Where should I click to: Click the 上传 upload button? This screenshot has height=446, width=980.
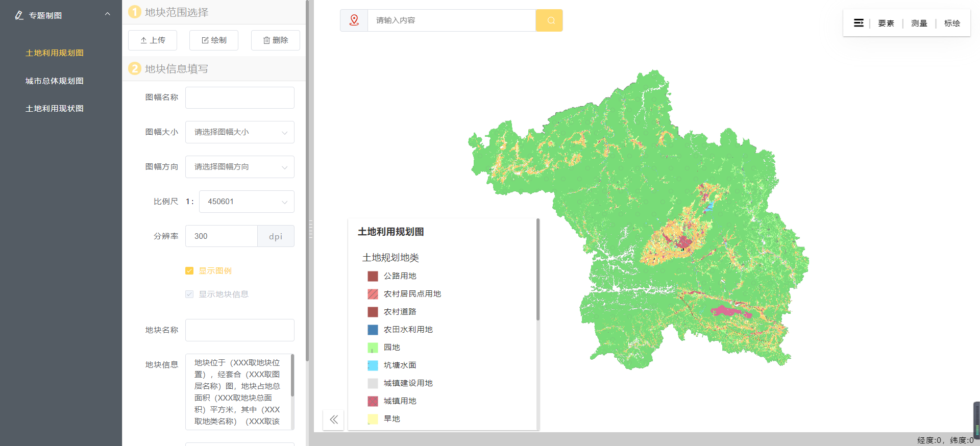click(153, 40)
